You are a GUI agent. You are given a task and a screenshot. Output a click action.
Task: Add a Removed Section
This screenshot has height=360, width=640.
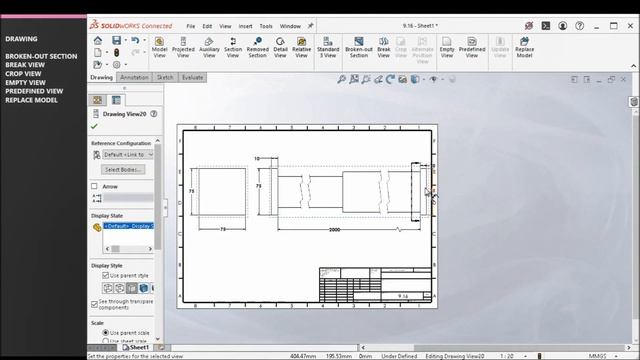(x=258, y=47)
